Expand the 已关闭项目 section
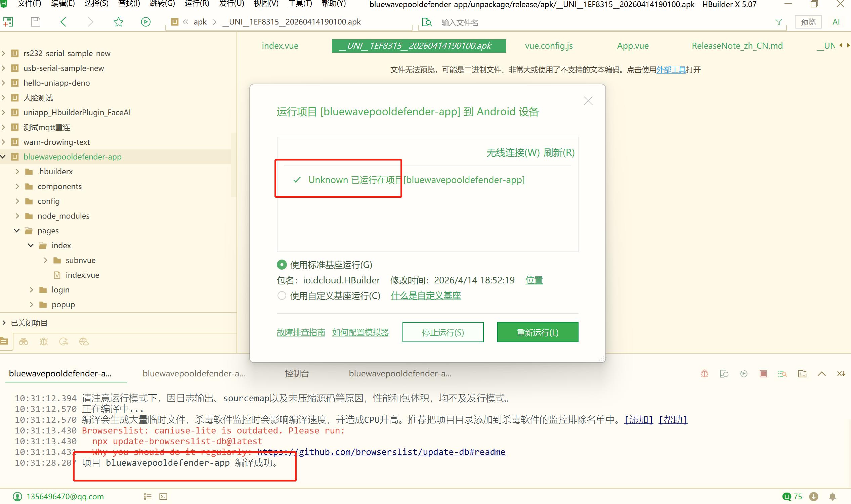This screenshot has height=504, width=851. (x=4, y=323)
